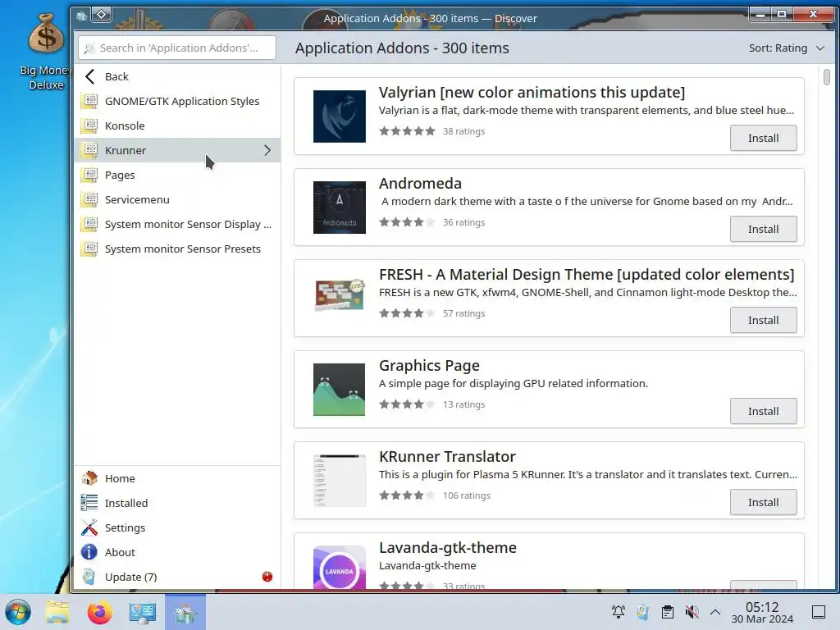This screenshot has height=630, width=840.
Task: Open Valyrian theme thumbnail
Action: [x=339, y=116]
